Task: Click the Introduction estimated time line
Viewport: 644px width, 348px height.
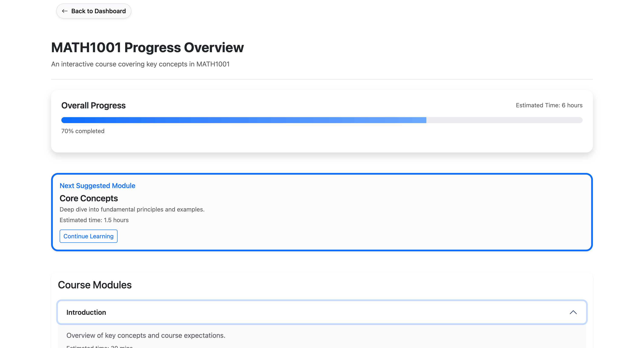Action: point(99,347)
